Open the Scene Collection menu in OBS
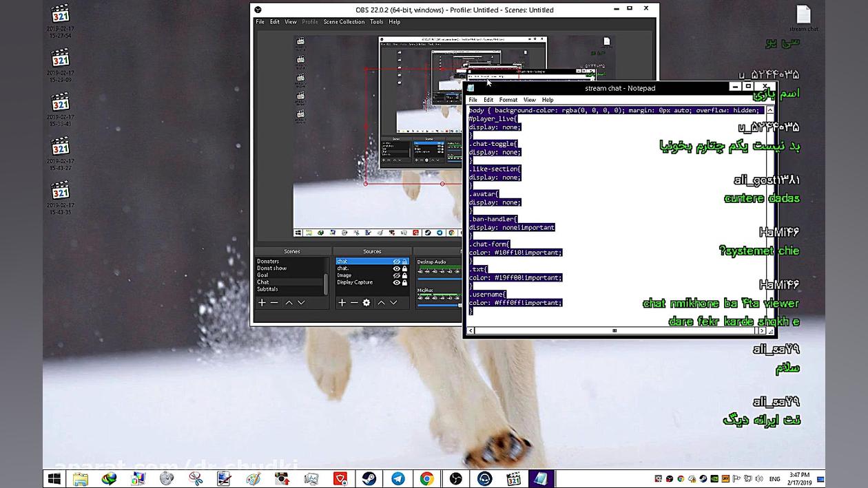868x488 pixels. point(344,22)
